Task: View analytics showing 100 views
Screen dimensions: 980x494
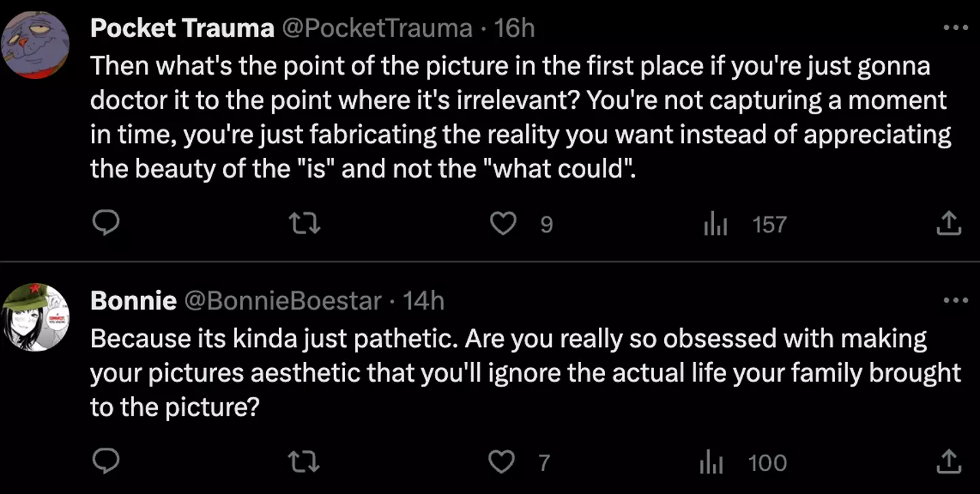Action: (712, 463)
